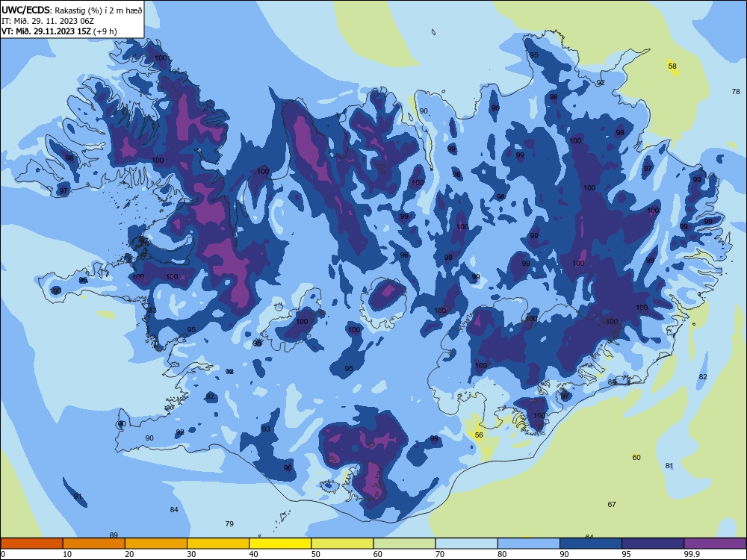Click the humidity value 58 on yellow patch
747x560 pixels.
[672, 66]
